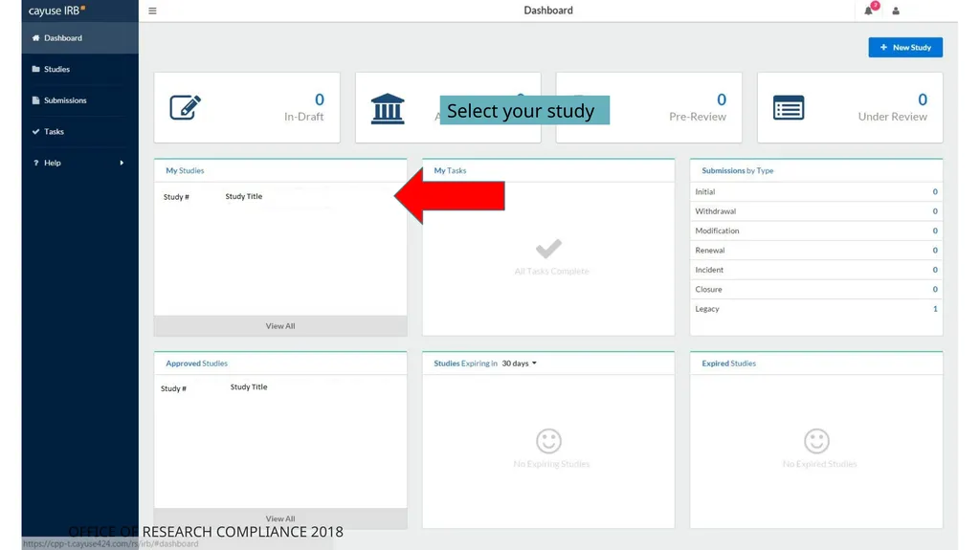
Task: Click the New Study button
Action: (x=905, y=48)
